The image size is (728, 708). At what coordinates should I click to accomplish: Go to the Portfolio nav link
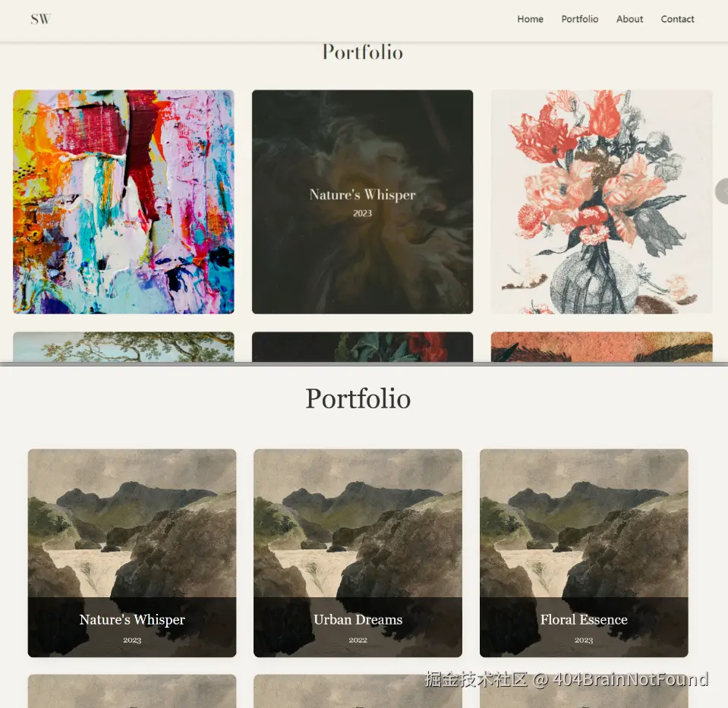579,19
